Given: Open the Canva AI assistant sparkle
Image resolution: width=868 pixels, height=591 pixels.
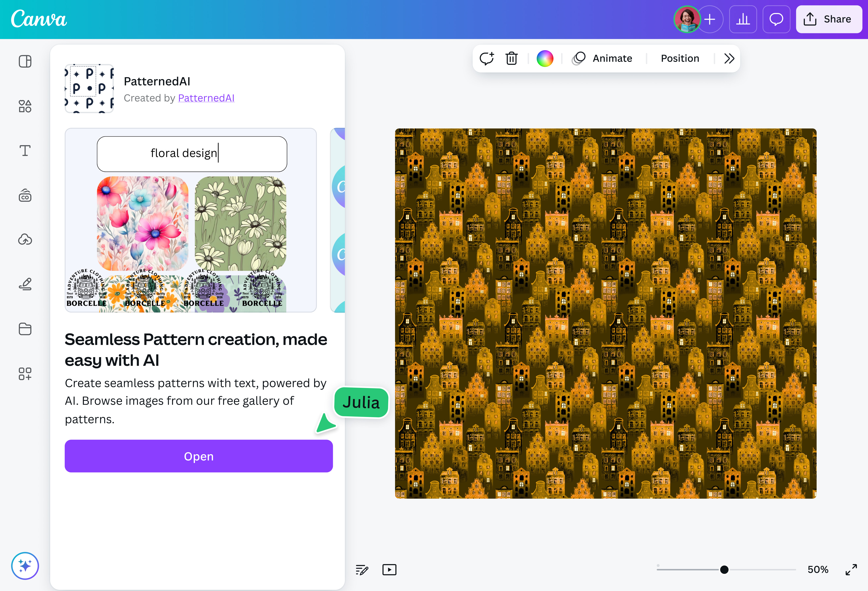Looking at the screenshot, I should [25, 566].
